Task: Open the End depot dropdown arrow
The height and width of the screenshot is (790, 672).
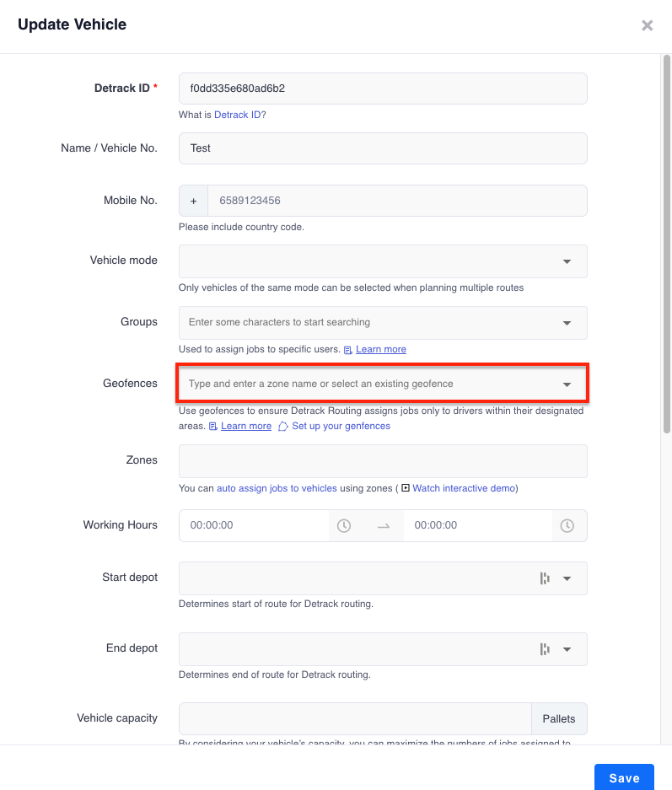Action: (x=567, y=649)
